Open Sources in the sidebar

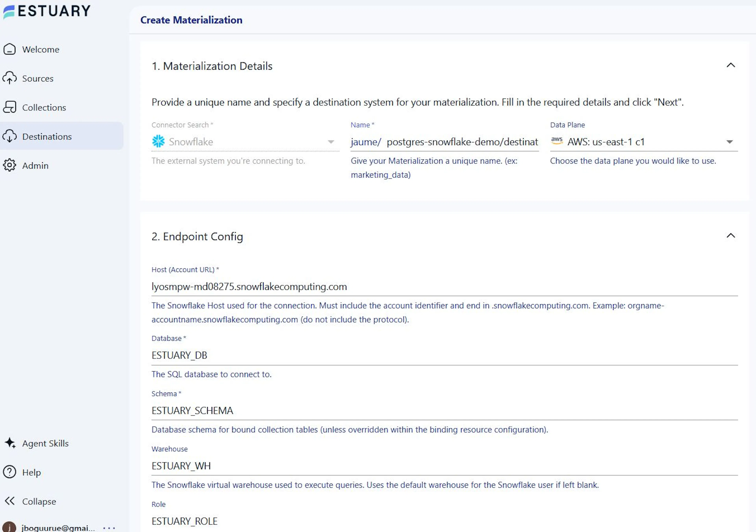pyautogui.click(x=62, y=78)
